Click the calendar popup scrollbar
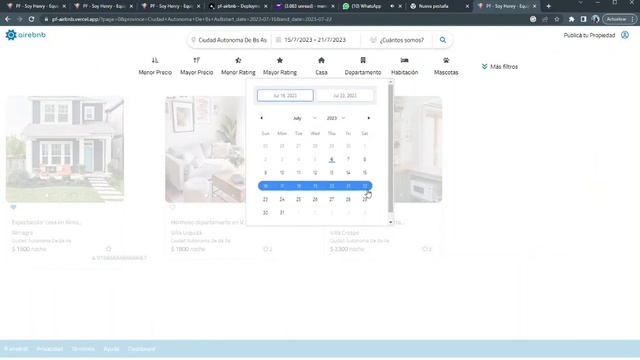The height and width of the screenshot is (360, 640). click(391, 149)
